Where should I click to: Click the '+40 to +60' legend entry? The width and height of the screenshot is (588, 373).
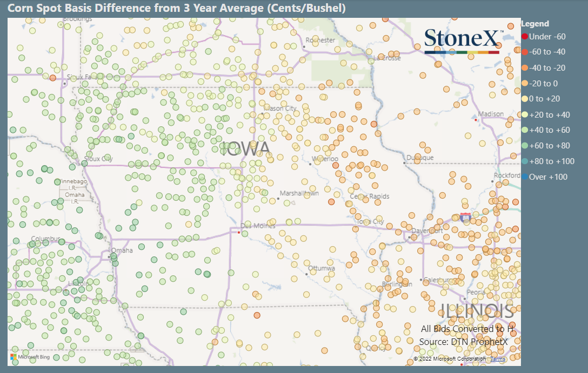546,130
